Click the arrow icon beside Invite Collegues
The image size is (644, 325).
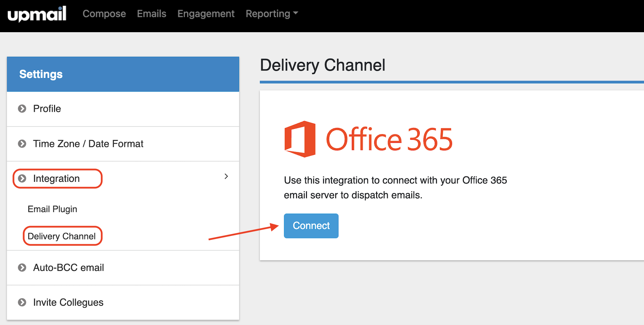pyautogui.click(x=22, y=302)
